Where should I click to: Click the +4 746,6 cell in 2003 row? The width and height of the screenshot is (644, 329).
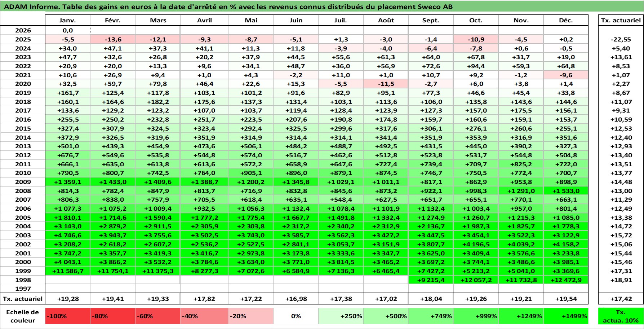(x=68, y=235)
